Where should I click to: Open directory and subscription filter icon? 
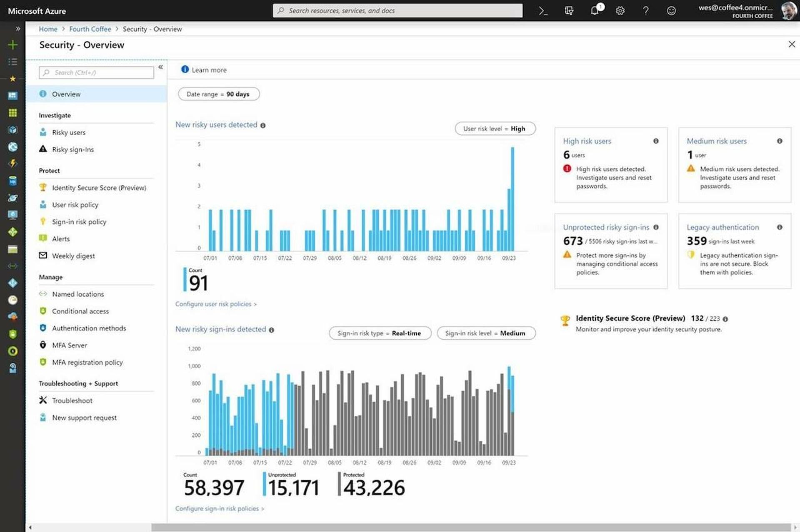569,11
